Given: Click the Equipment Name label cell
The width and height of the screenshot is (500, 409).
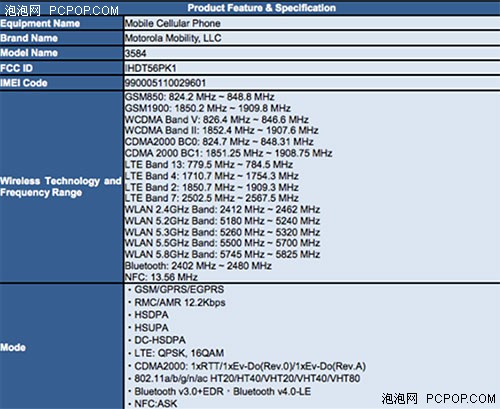Looking at the screenshot, I should click(61, 23).
